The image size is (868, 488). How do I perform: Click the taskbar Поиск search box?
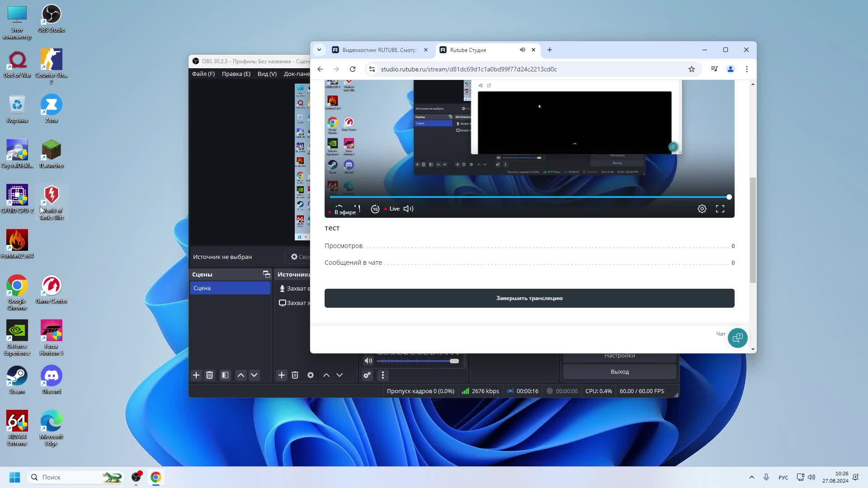pos(76,477)
